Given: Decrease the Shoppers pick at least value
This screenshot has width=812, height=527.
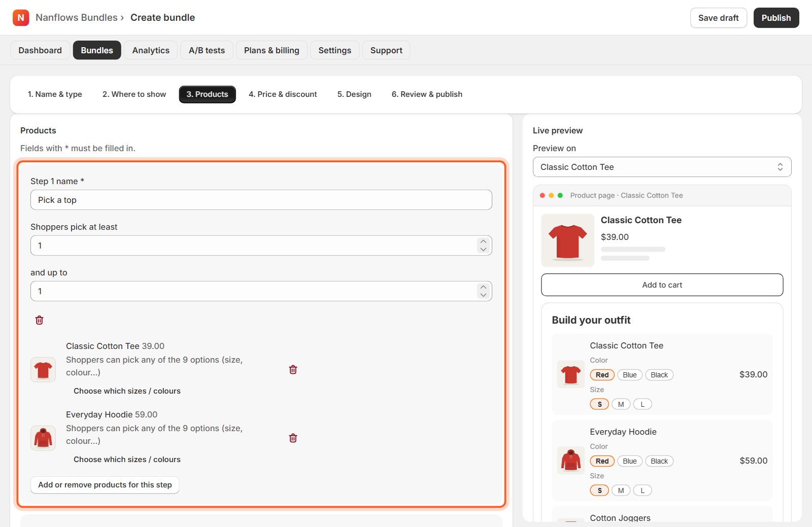Looking at the screenshot, I should pos(483,250).
